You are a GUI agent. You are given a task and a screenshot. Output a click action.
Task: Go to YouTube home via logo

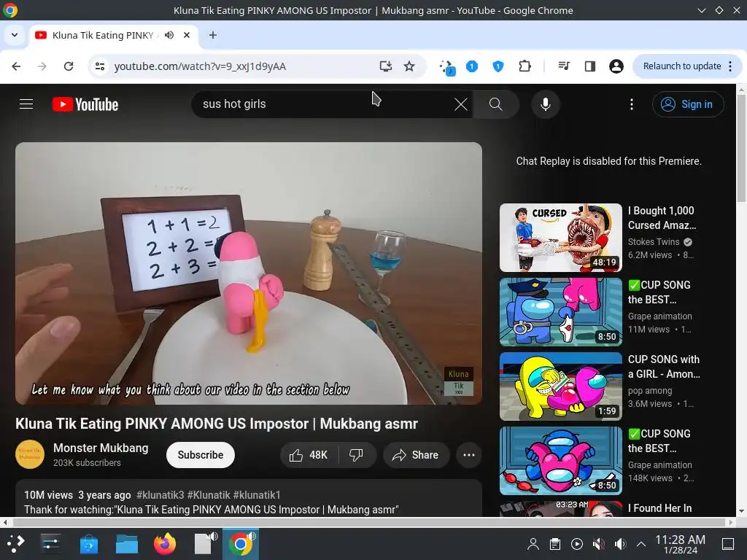point(85,104)
